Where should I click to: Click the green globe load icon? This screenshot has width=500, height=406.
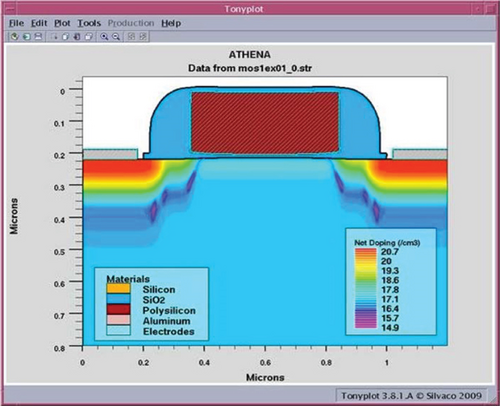pos(14,37)
